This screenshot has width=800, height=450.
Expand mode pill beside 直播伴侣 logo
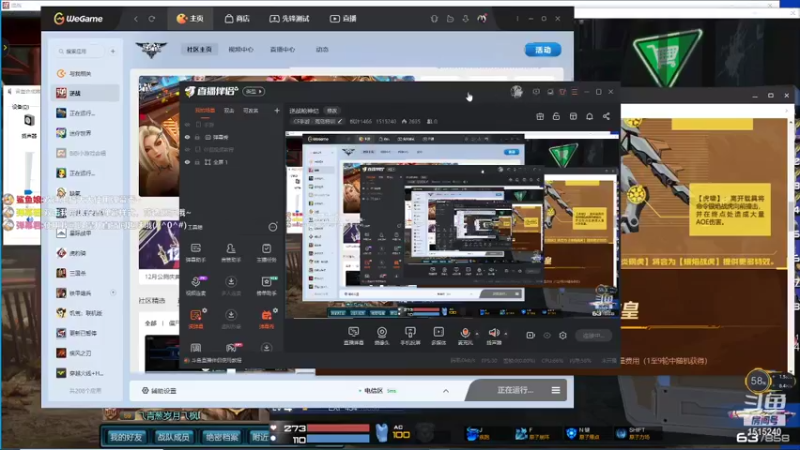(x=254, y=91)
